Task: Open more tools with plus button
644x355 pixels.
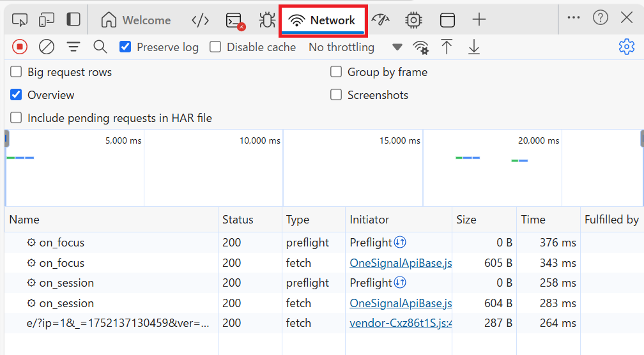Action: 479,20
